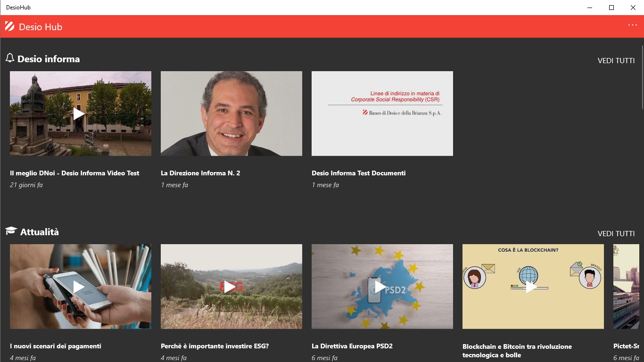Image resolution: width=644 pixels, height=362 pixels.
Task: Click title I nuovi scenari dei pagamenti
Action: click(x=56, y=346)
